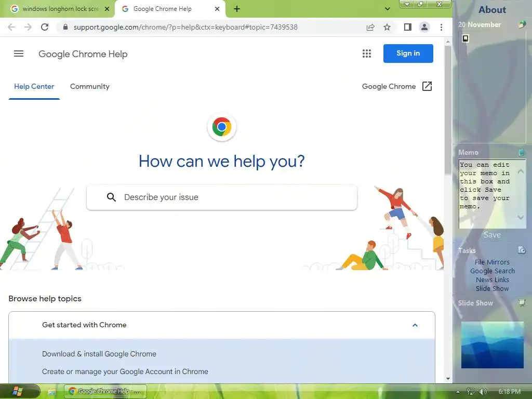Open File Mirrors in sidebar Tasks

492,262
